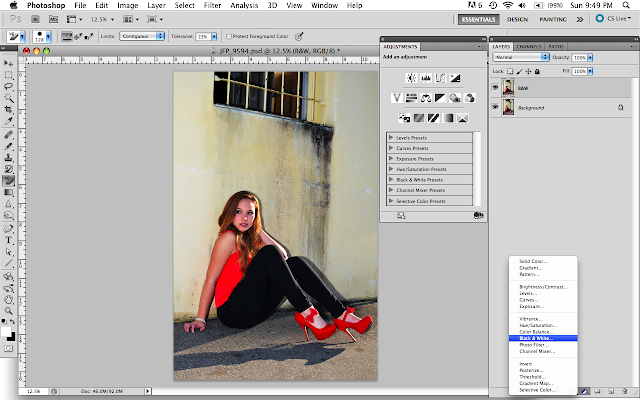
Task: Click the Brightness/Contrast adjustment icon
Action: click(410, 77)
